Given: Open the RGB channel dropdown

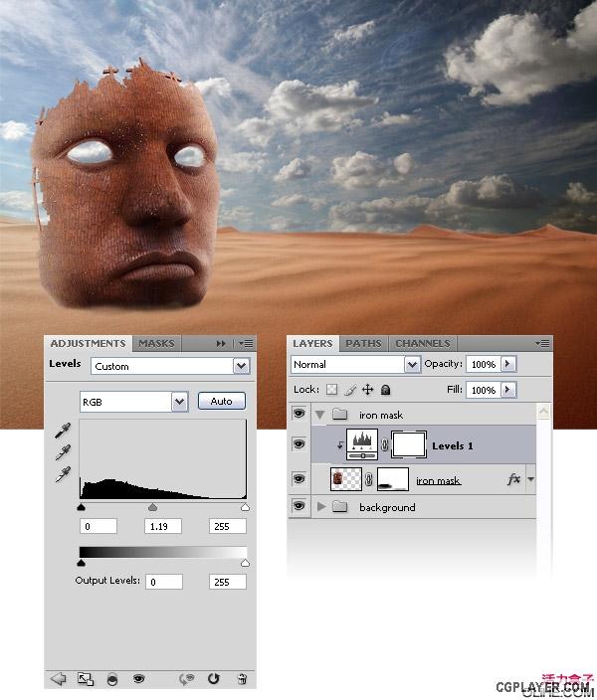Looking at the screenshot, I should click(180, 402).
